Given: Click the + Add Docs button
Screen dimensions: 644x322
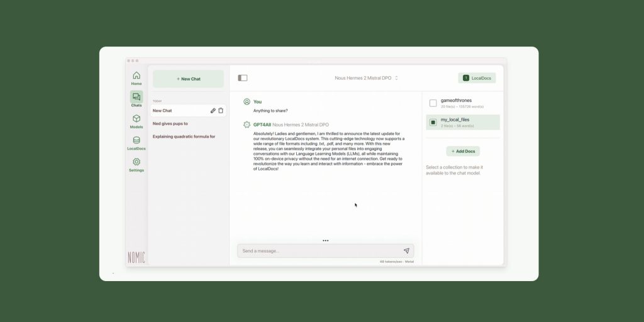Looking at the screenshot, I should coord(463,151).
